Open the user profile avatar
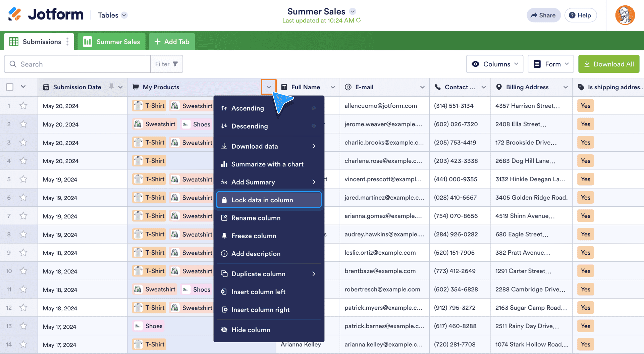The height and width of the screenshot is (354, 644). click(x=625, y=15)
